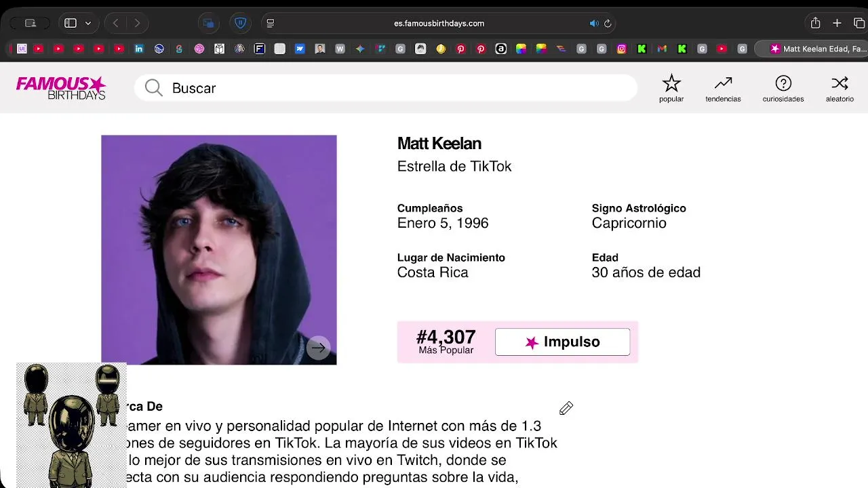This screenshot has width=868, height=488.
Task: Click the edit pencil icon near Acerca De
Action: pyautogui.click(x=566, y=408)
